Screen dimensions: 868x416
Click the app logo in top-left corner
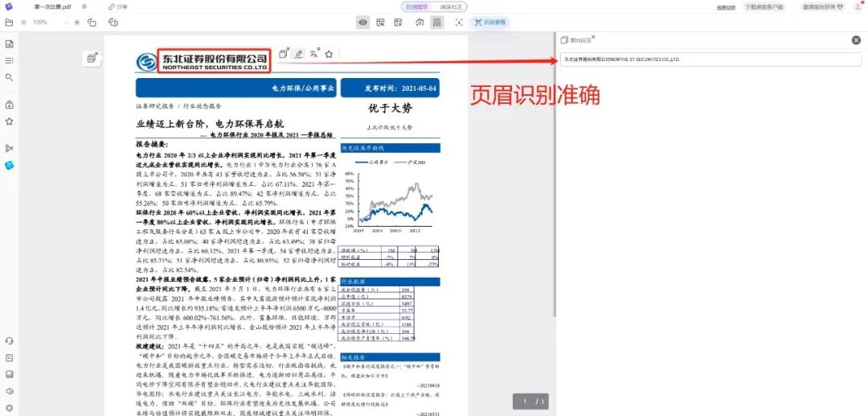[8, 6]
